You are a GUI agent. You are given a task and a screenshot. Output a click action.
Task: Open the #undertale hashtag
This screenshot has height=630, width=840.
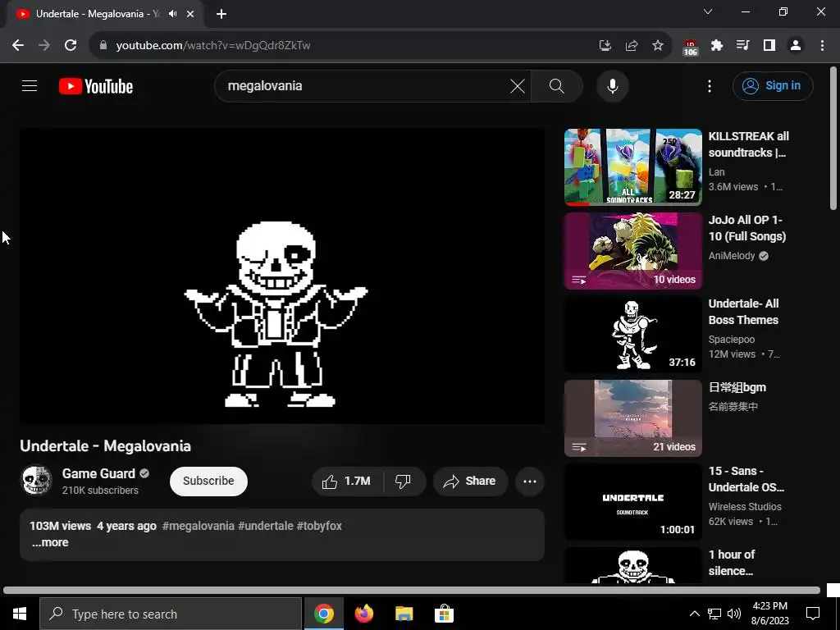click(x=266, y=526)
